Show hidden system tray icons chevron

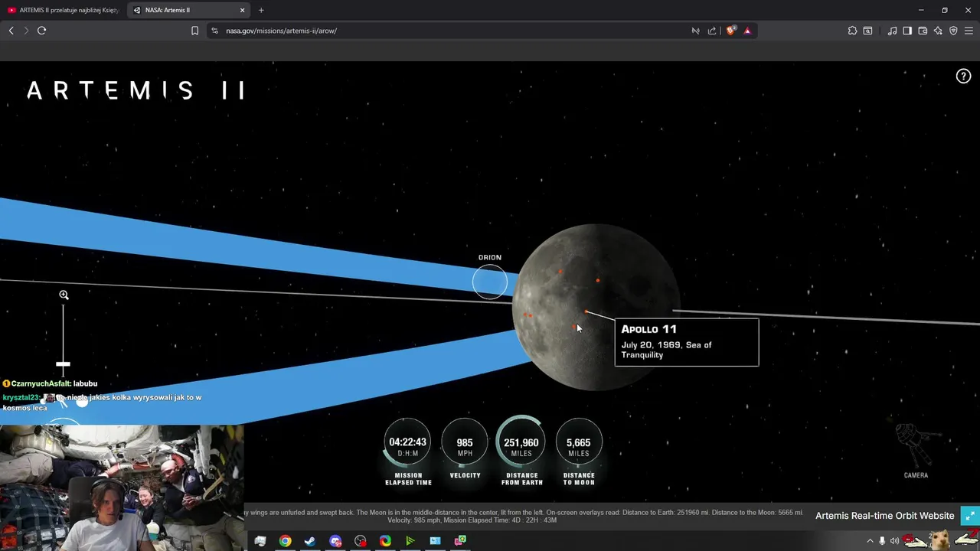[870, 541]
